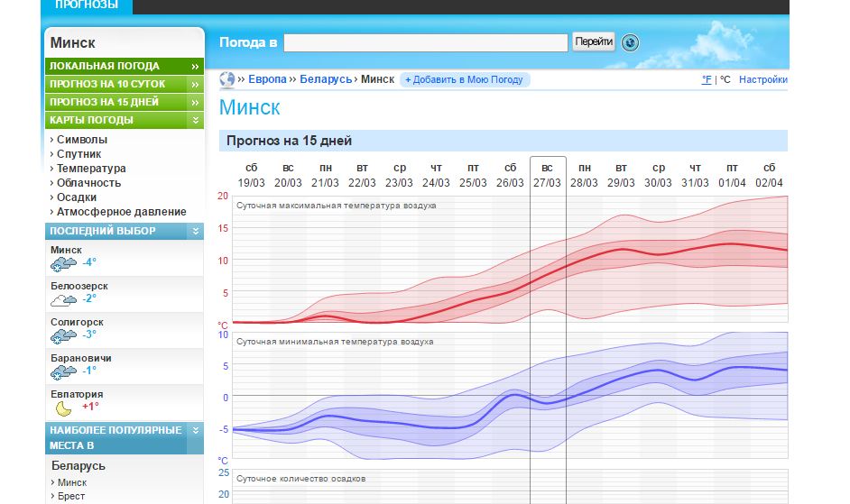This screenshot has height=504, width=850.
Task: Collapse the Карты погоды section
Action: click(x=196, y=120)
